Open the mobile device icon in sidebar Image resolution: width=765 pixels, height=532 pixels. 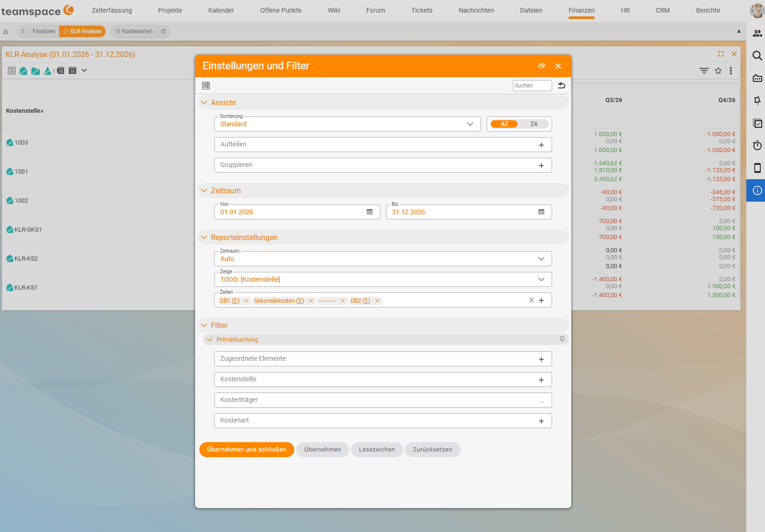pyautogui.click(x=757, y=168)
